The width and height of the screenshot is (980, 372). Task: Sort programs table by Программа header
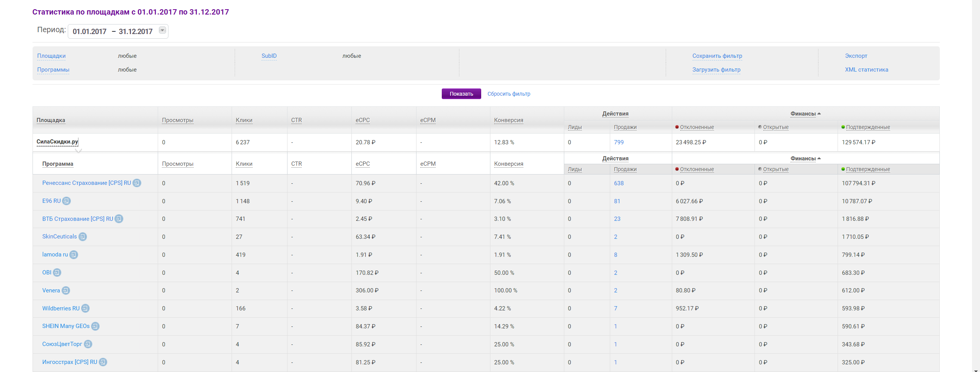click(x=57, y=164)
